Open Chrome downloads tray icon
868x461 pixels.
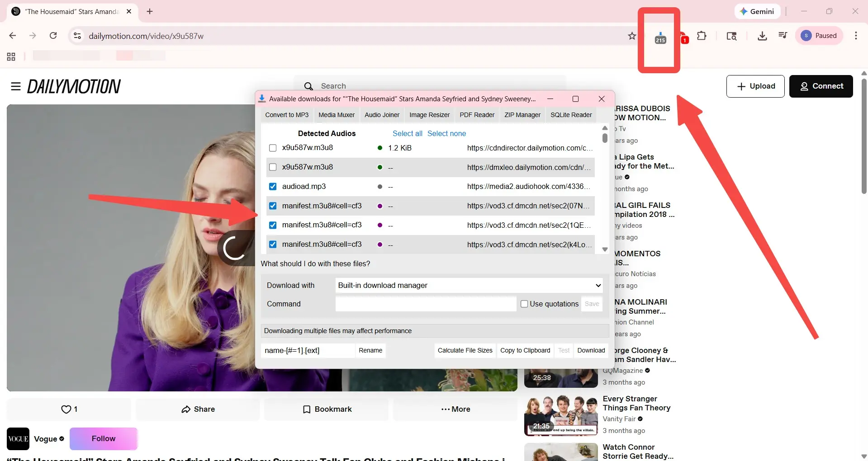762,36
